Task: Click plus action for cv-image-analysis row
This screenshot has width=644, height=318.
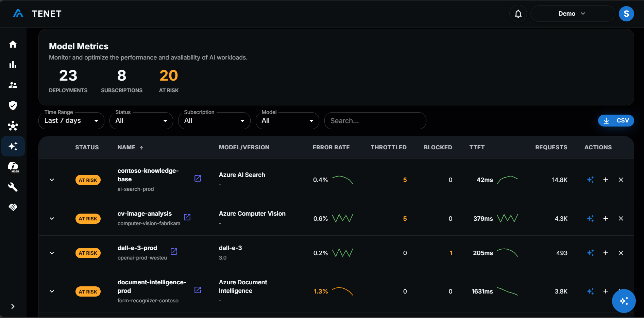Action: (x=606, y=218)
